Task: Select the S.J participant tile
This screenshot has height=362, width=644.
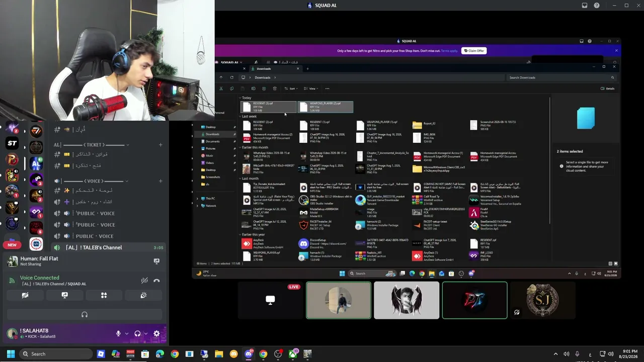Action: 542,300
